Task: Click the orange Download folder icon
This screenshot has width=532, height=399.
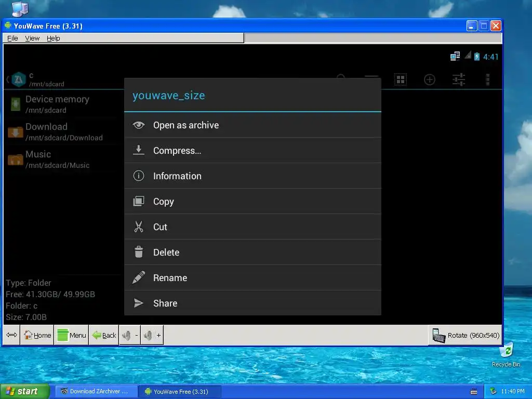Action: tap(15, 132)
